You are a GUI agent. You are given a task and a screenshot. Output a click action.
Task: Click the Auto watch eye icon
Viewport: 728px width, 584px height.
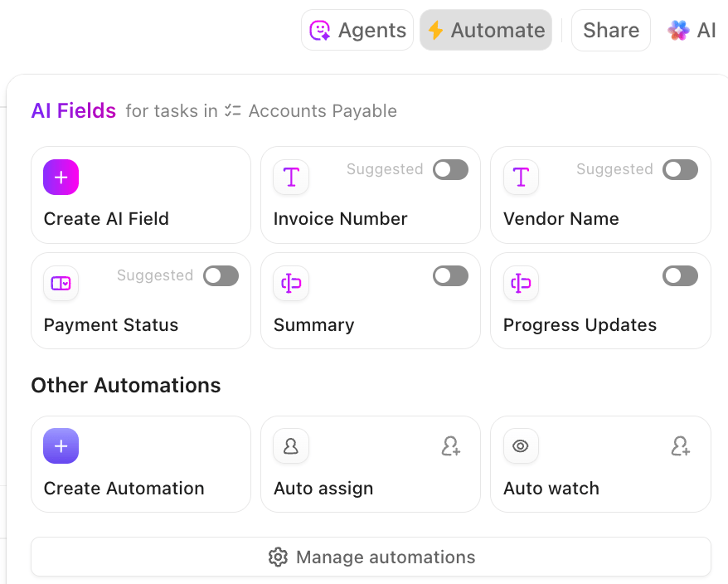[521, 445]
